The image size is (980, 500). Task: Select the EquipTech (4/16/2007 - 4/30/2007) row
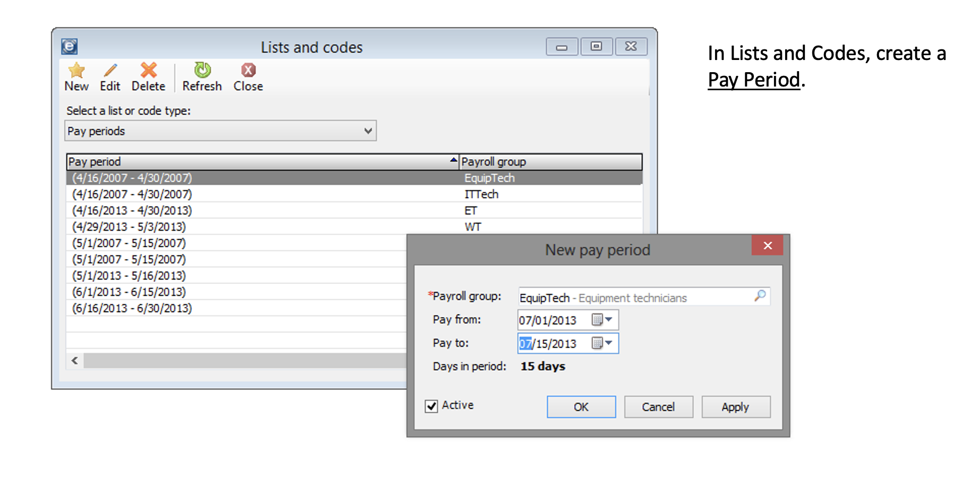(x=354, y=178)
